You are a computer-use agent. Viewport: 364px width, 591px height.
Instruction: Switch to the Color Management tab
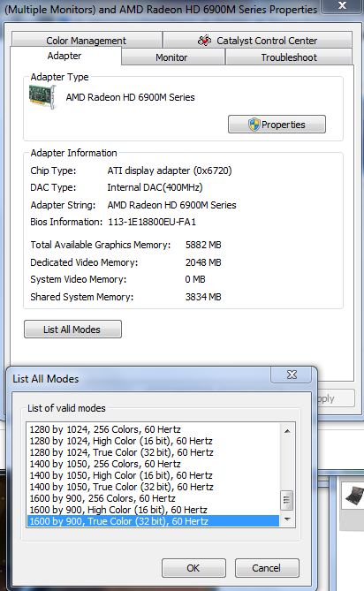(x=87, y=40)
